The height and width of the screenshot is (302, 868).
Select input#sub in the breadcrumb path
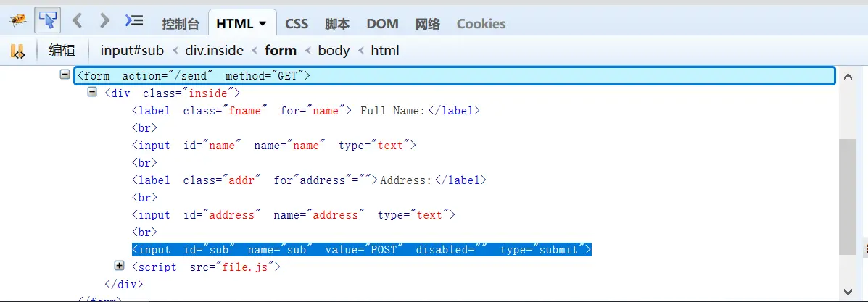(132, 51)
